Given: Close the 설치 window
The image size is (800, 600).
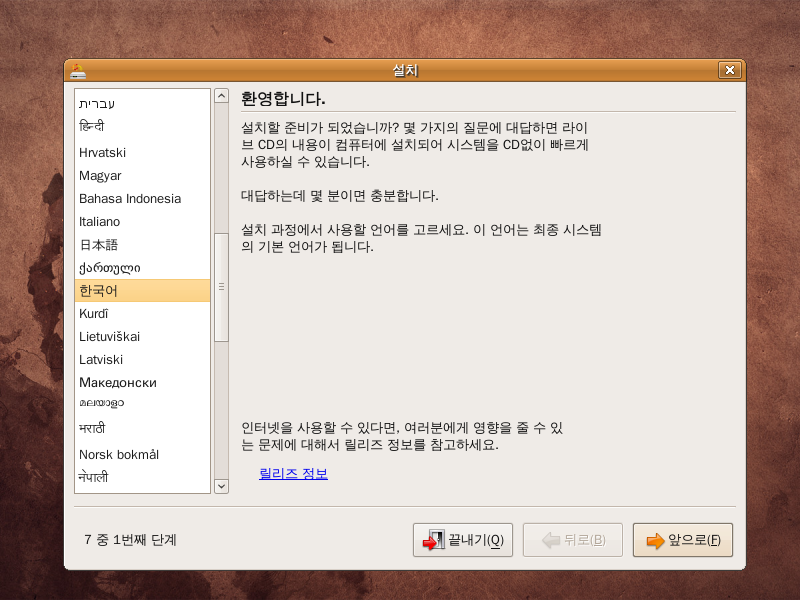Looking at the screenshot, I should (730, 70).
